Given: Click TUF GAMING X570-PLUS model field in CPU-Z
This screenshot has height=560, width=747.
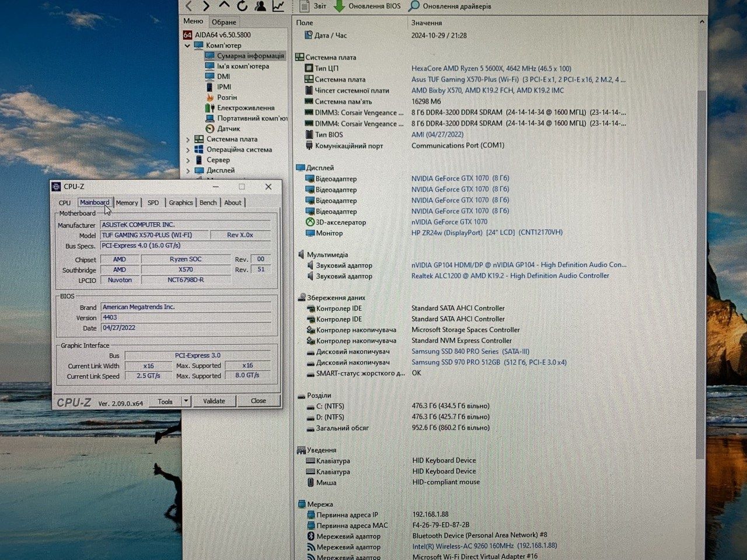Looking at the screenshot, I should point(154,235).
